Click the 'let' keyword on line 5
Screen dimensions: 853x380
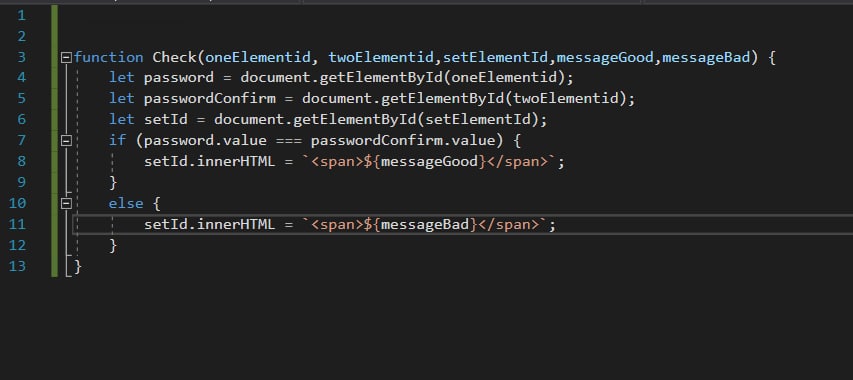tap(122, 99)
